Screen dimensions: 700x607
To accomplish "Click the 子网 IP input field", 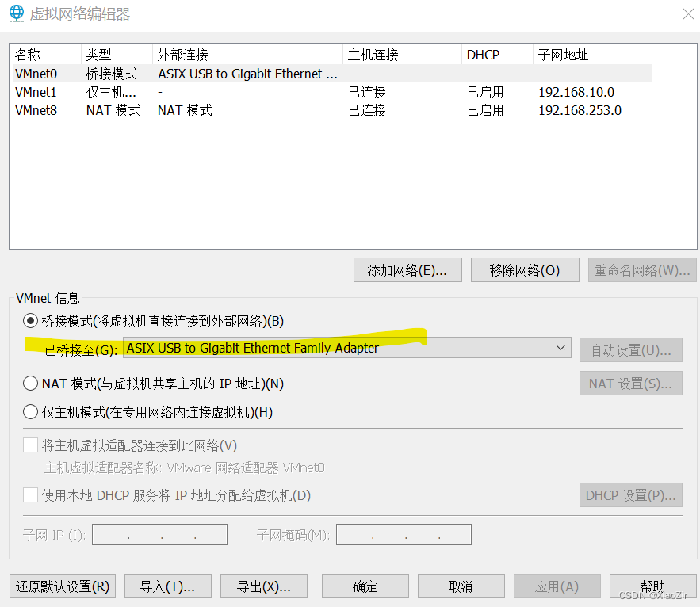I will coord(159,534).
